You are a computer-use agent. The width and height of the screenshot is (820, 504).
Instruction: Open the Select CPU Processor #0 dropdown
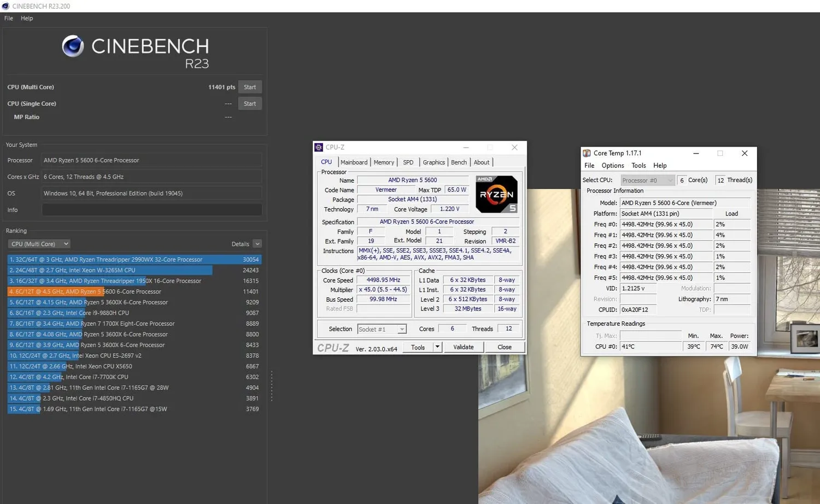pos(647,180)
